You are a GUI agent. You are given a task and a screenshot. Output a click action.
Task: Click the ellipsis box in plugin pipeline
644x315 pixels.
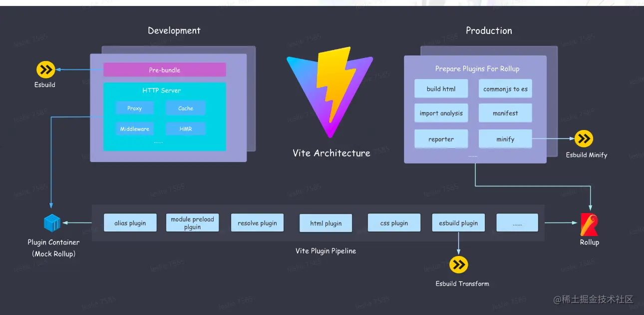517,223
